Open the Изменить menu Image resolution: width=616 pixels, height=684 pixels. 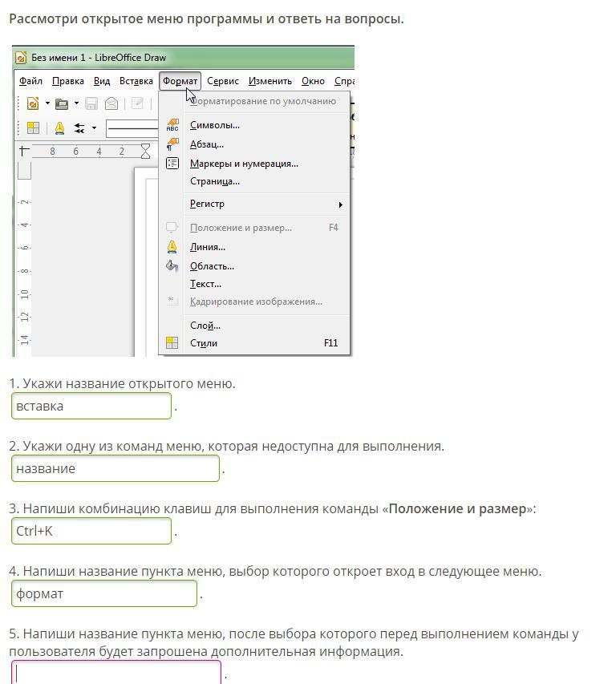[270, 81]
